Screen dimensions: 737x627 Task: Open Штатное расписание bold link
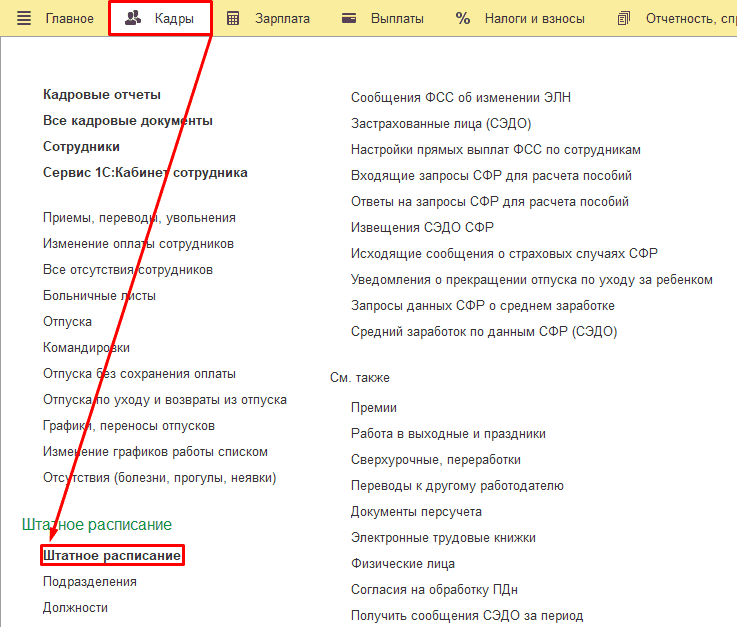[x=112, y=555]
